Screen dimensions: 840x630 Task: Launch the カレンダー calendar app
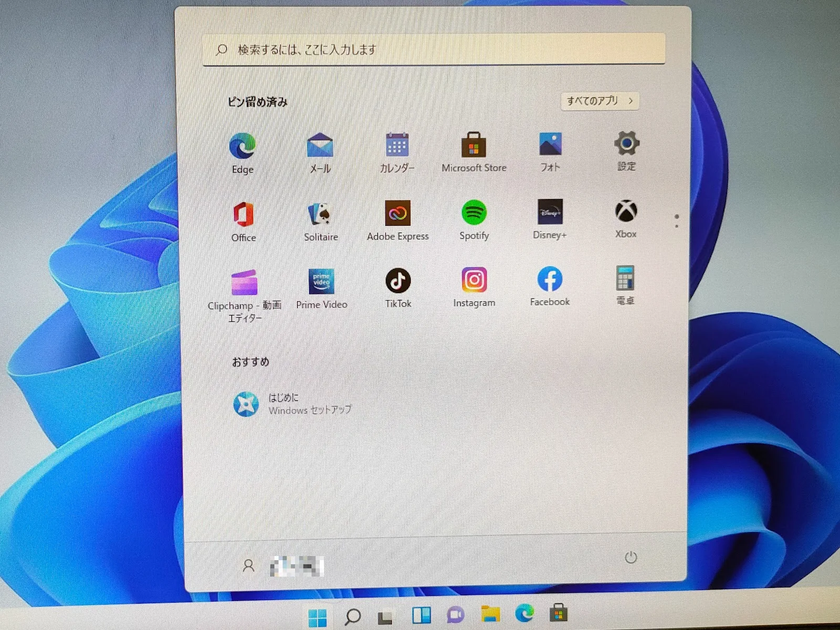[397, 152]
